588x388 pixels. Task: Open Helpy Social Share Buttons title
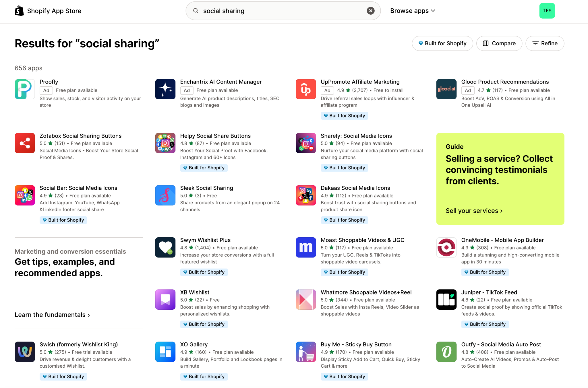pyautogui.click(x=215, y=136)
